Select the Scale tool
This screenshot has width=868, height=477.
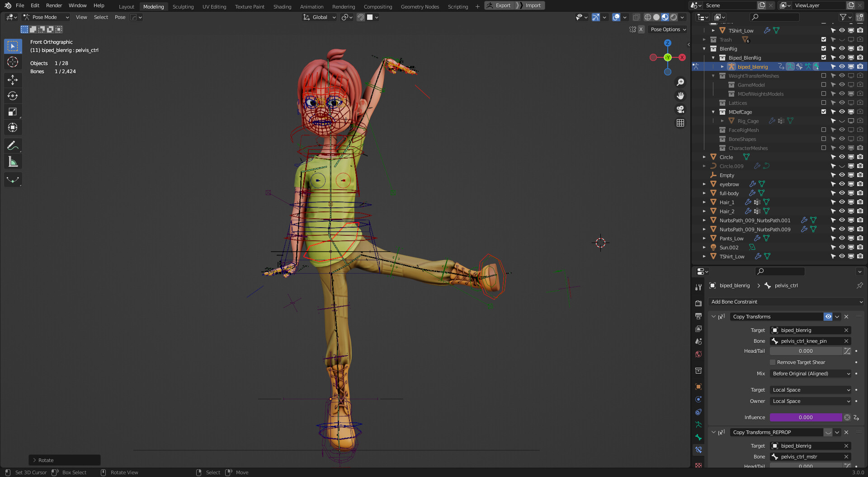13,111
